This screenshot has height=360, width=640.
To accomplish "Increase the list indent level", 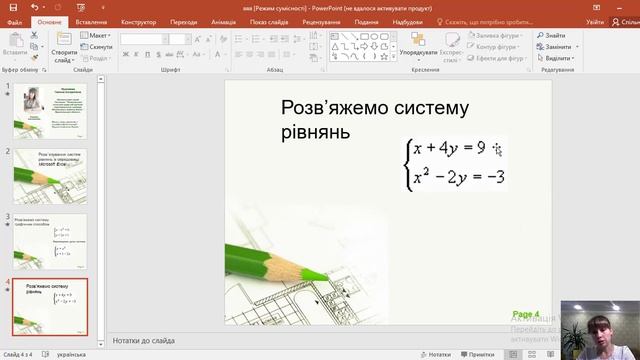I will coord(284,39).
